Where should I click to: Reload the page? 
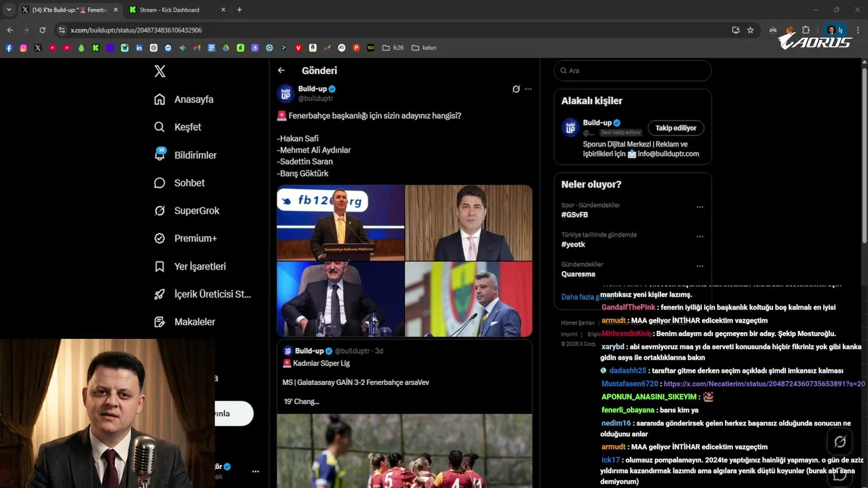[42, 30]
